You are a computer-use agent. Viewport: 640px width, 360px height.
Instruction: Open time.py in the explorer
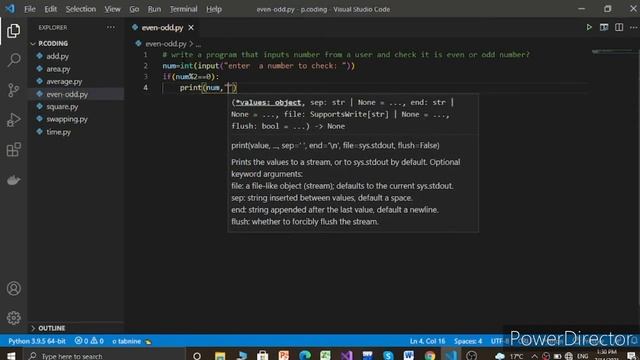(58, 132)
